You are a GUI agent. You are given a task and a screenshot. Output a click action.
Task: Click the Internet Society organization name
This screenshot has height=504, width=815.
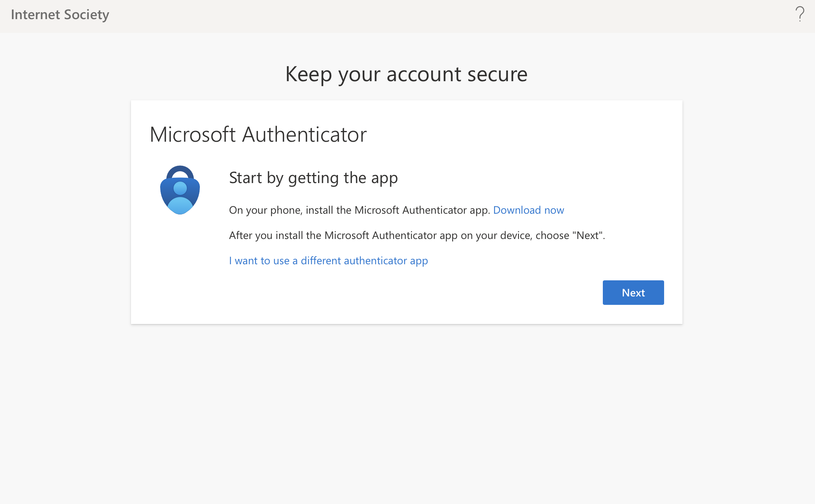click(60, 15)
